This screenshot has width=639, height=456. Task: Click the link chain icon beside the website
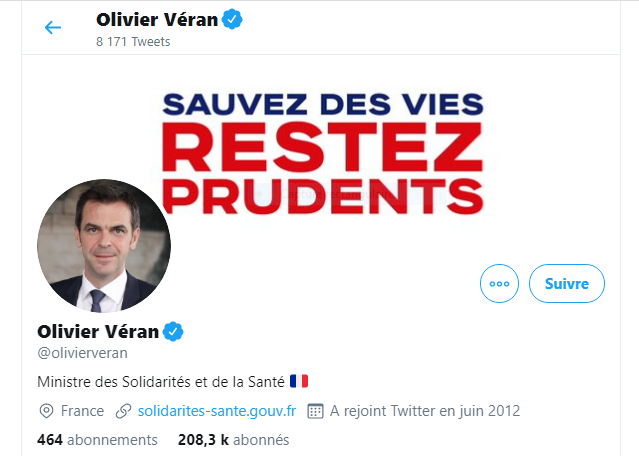(123, 411)
